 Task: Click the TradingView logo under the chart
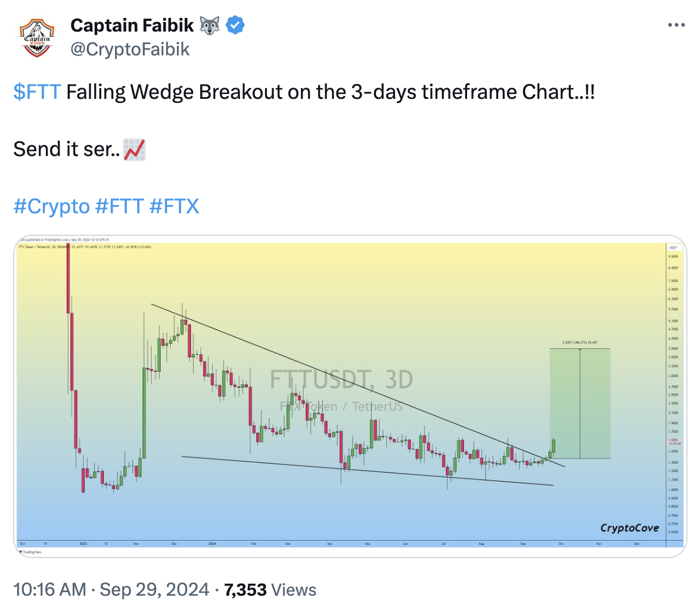tap(28, 552)
